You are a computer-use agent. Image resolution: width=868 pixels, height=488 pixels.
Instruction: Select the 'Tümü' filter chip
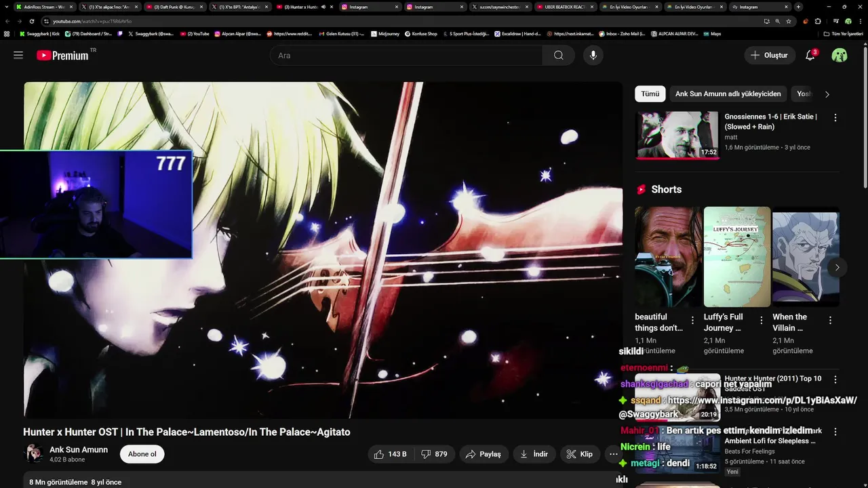(x=650, y=94)
